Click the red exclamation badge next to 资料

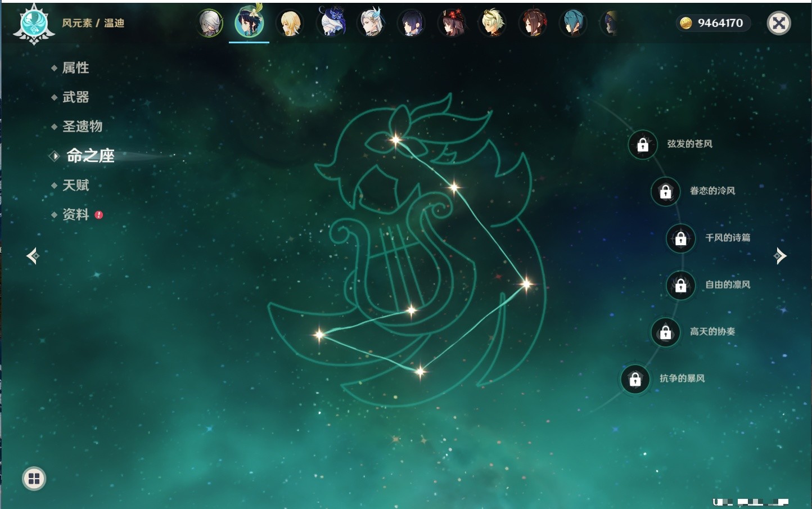pos(99,215)
